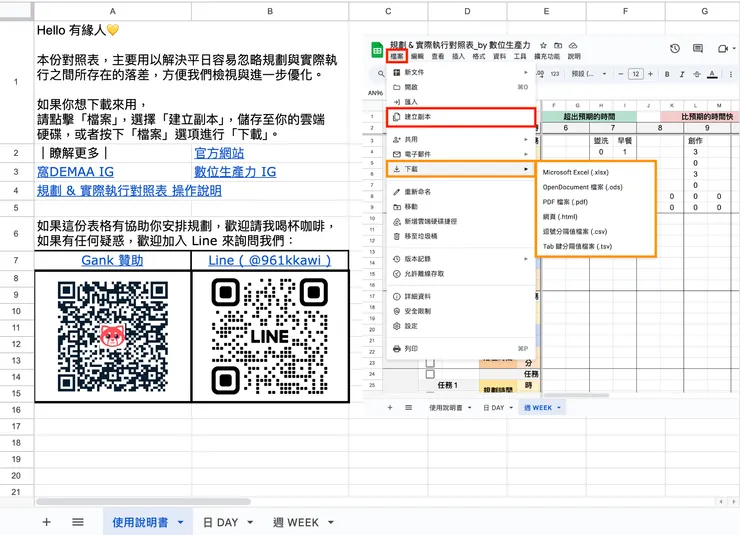Open the Line ( @961kkawi ) link
The image size is (740, 535).
click(269, 260)
